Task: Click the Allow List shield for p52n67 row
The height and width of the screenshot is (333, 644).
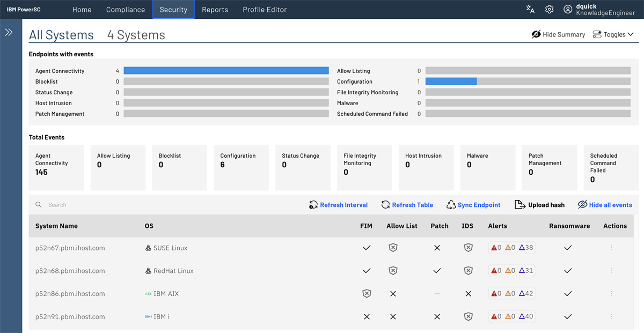Action: 393,248
